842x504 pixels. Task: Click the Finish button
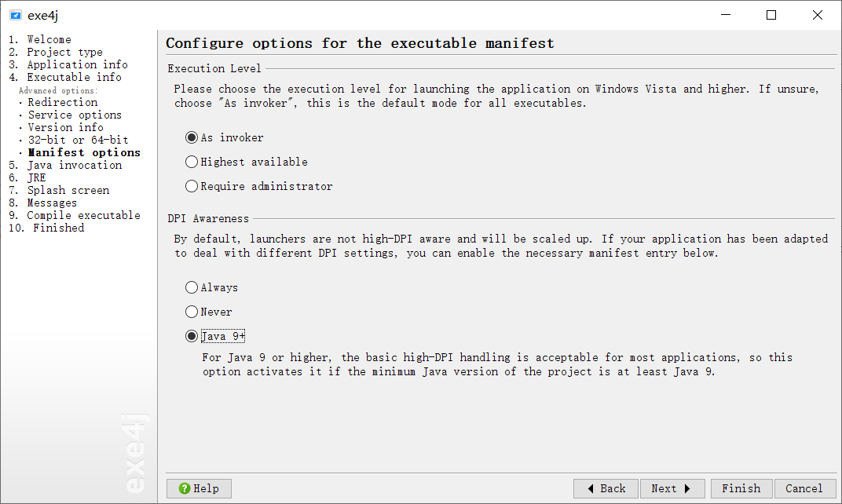[x=741, y=488]
